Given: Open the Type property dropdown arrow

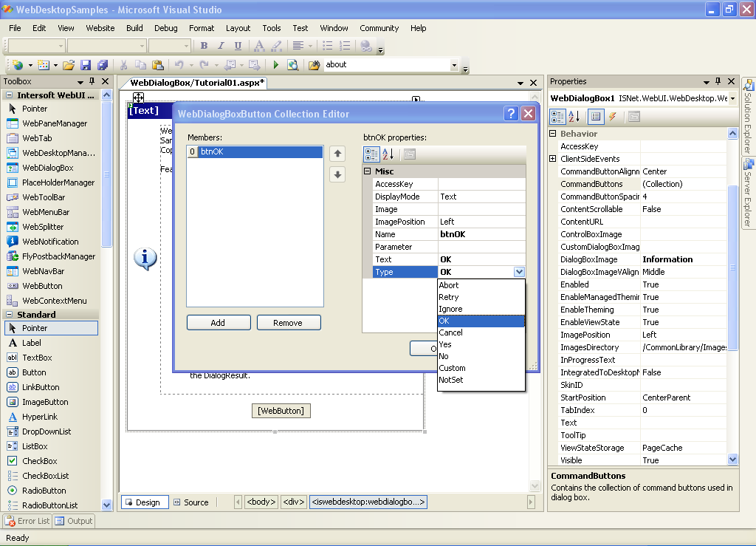Looking at the screenshot, I should tap(519, 272).
